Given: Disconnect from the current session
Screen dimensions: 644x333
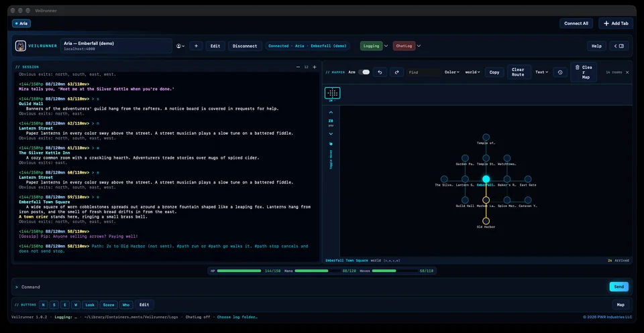Looking at the screenshot, I should [245, 46].
